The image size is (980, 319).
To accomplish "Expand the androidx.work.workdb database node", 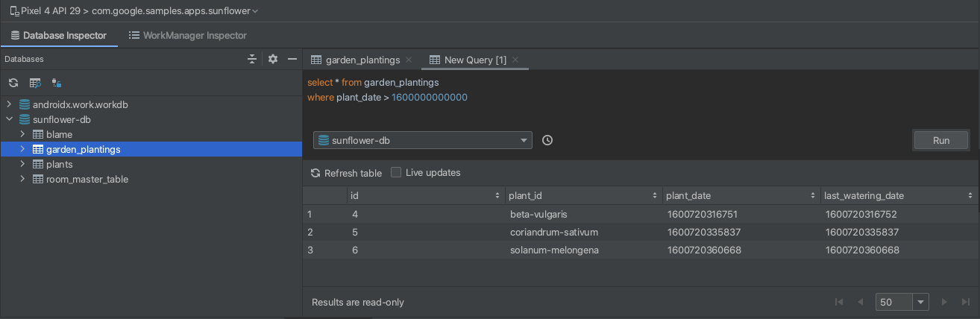I will click(9, 105).
